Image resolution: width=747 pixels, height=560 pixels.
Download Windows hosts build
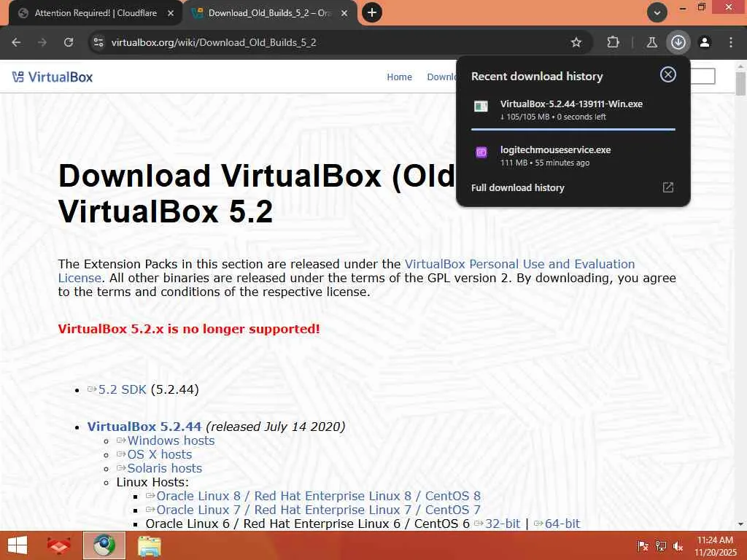[171, 440]
